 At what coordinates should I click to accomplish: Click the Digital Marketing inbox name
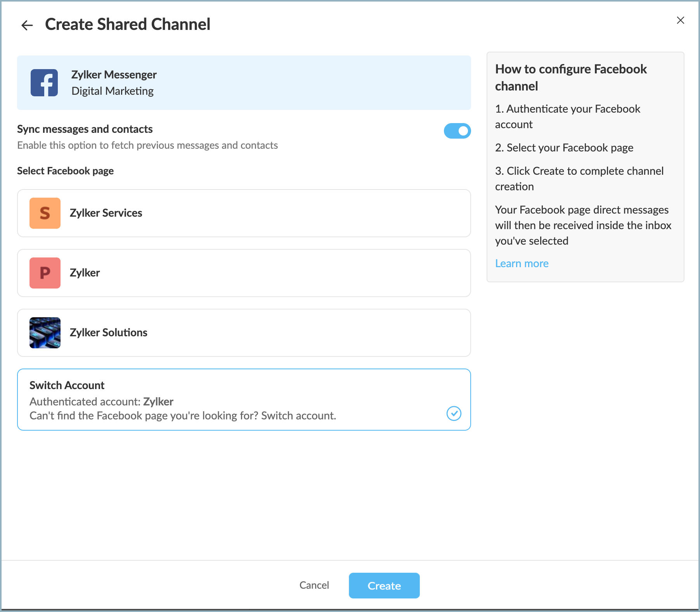113,91
